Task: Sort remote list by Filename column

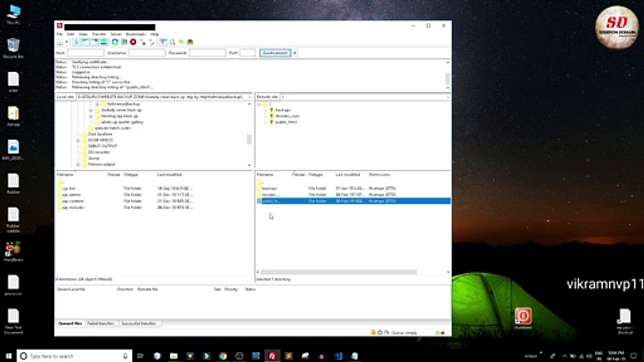Action: (x=265, y=174)
